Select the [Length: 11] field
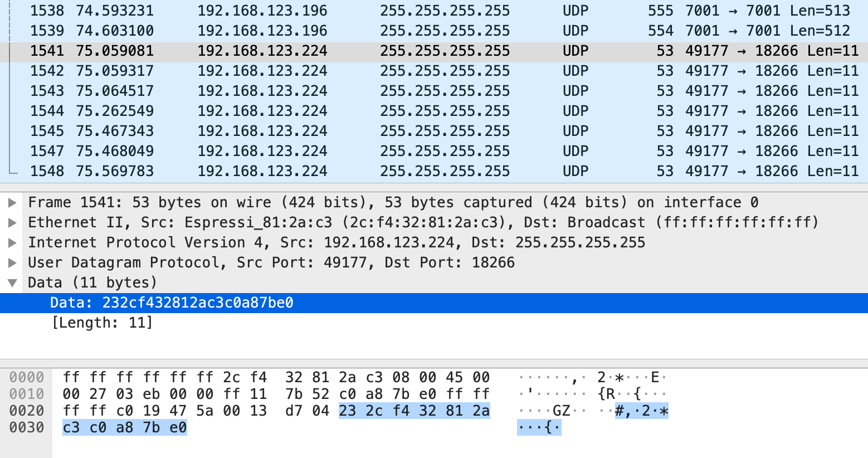The width and height of the screenshot is (868, 458). click(x=434, y=323)
